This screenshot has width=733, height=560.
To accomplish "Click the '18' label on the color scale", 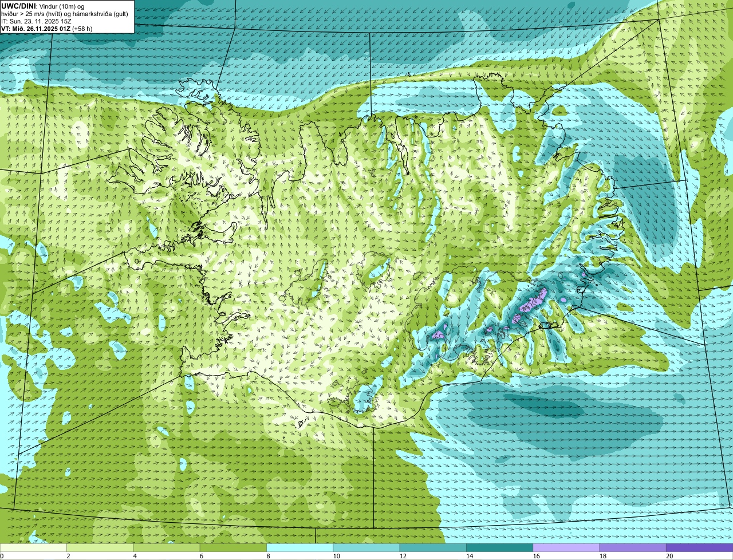I will (603, 556).
